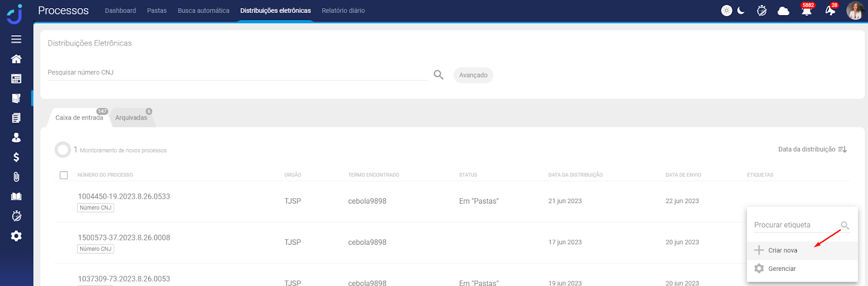
Task: Click the notifications bell with 5882 badge
Action: 806,11
